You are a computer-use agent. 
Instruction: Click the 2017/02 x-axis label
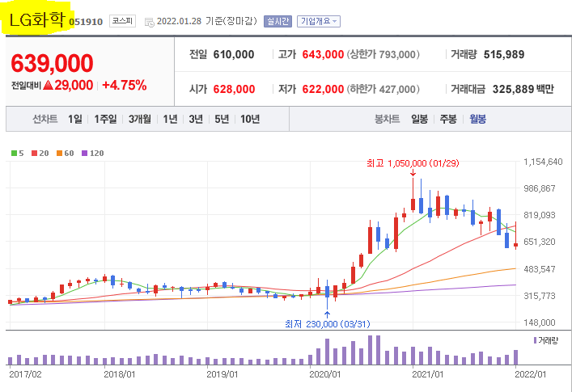(25, 374)
